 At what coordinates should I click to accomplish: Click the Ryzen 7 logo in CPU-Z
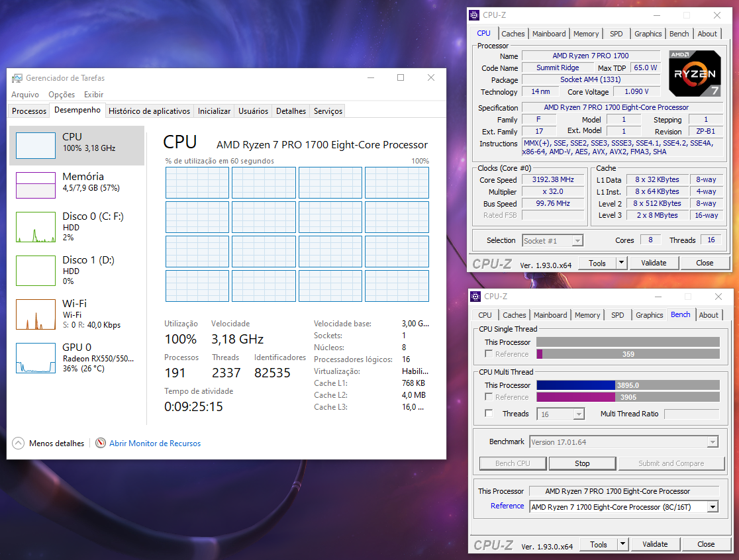695,73
